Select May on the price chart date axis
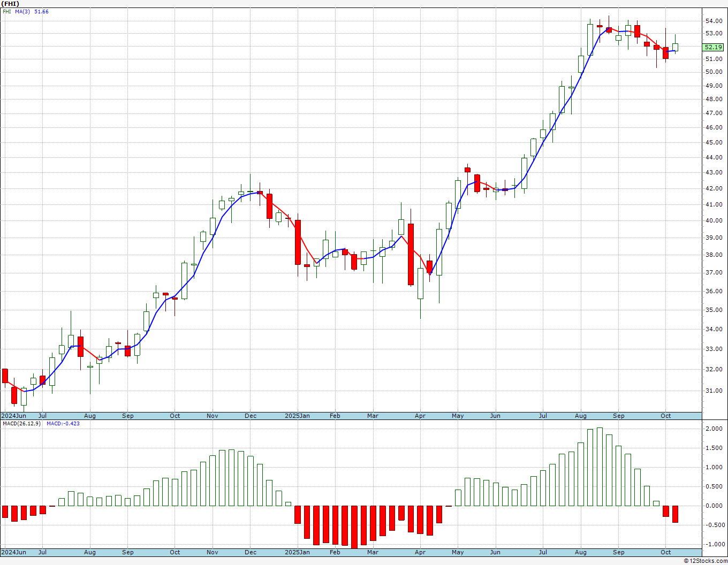 pyautogui.click(x=458, y=416)
